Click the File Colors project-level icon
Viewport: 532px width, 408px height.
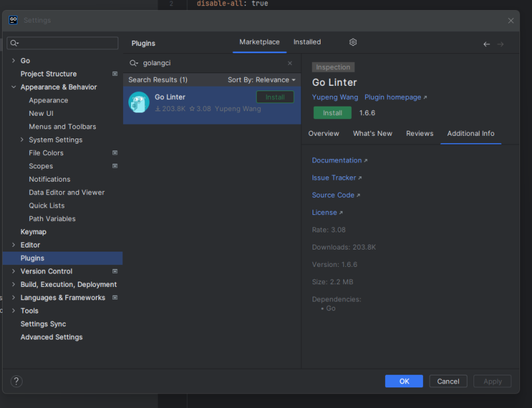[x=115, y=153]
